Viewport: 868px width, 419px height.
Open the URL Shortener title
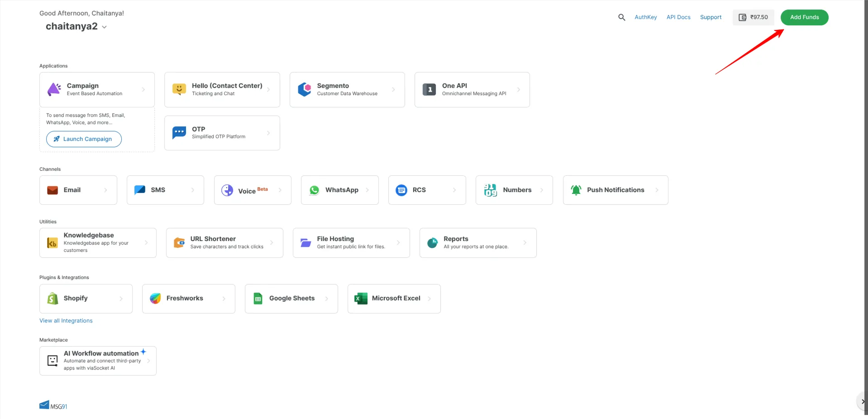[x=213, y=239]
